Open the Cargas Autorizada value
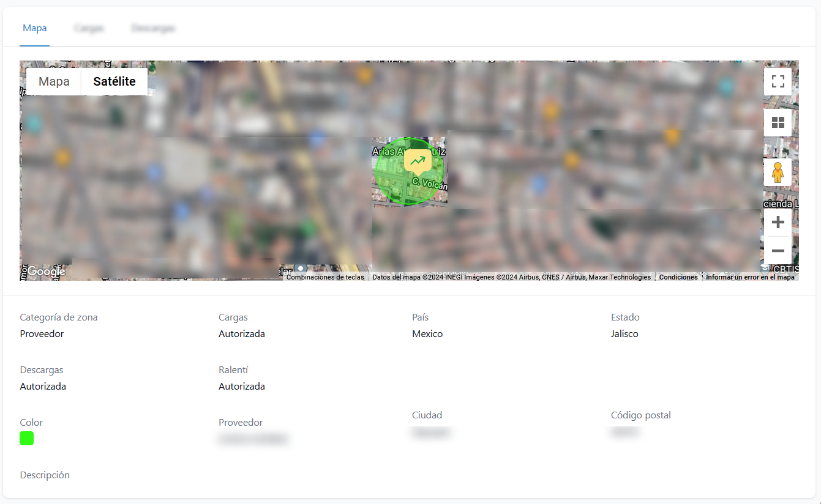This screenshot has width=821, height=504. [x=241, y=333]
